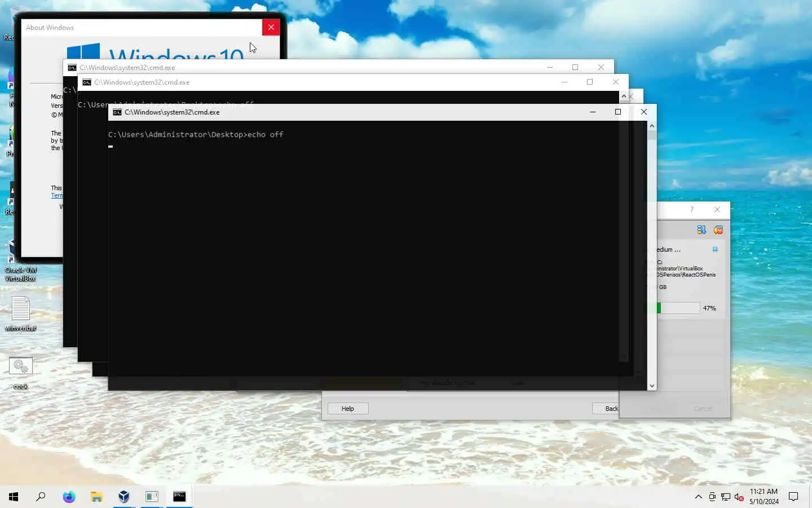The image size is (812, 508).
Task: Show hidden system tray icons
Action: pyautogui.click(x=698, y=497)
